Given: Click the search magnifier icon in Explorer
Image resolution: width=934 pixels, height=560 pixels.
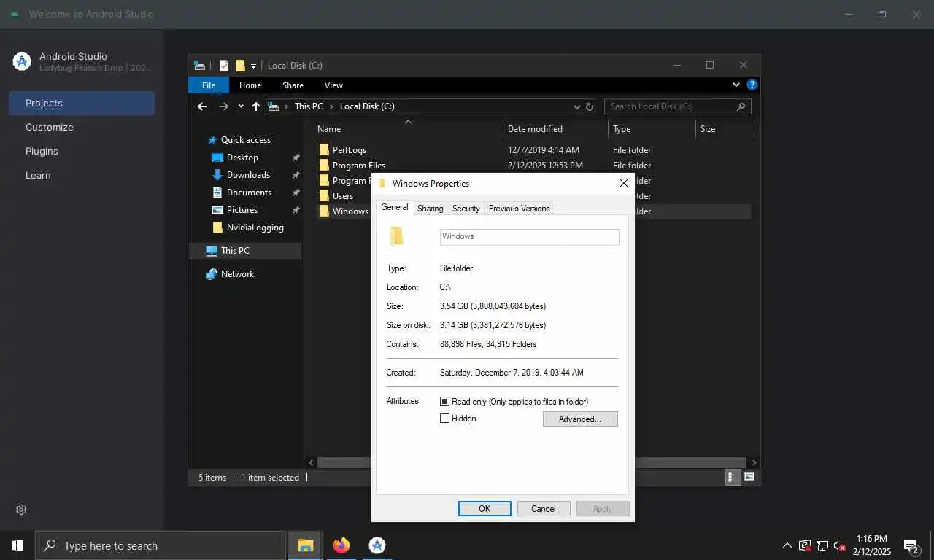Looking at the screenshot, I should pos(741,106).
